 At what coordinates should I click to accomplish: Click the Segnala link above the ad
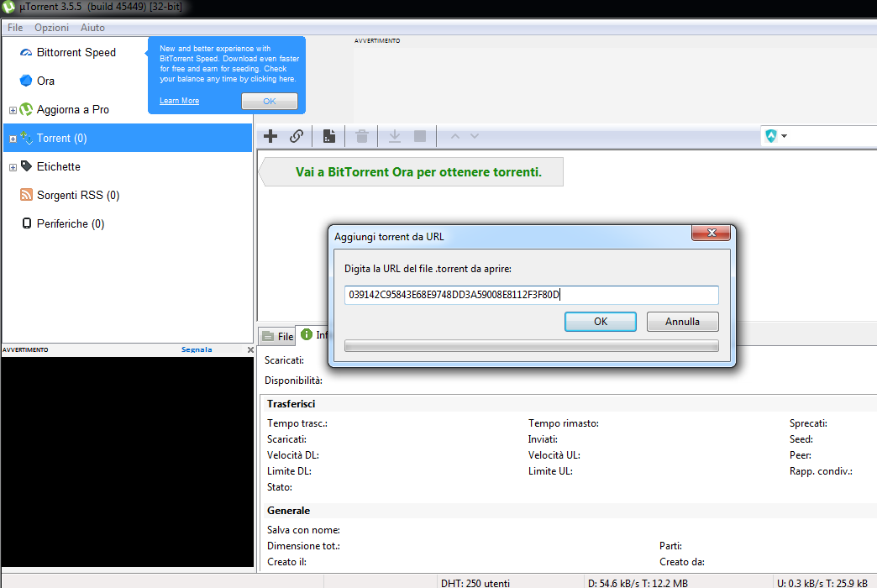(x=197, y=349)
